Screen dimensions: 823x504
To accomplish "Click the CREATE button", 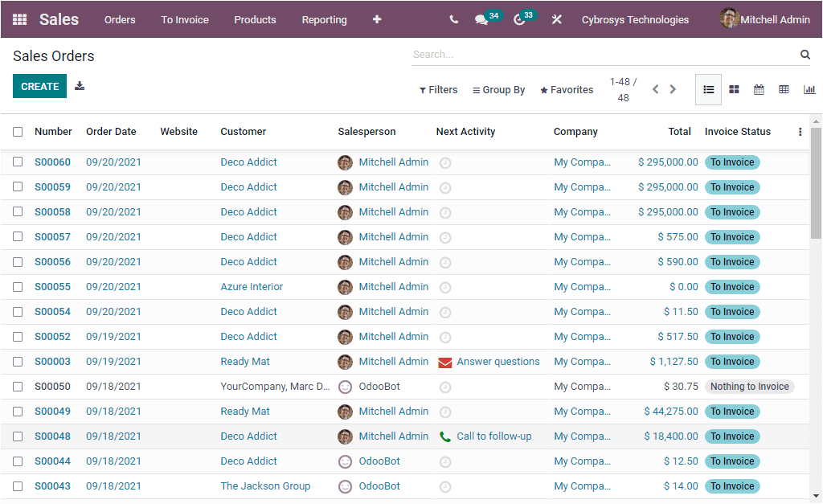I will [39, 84].
